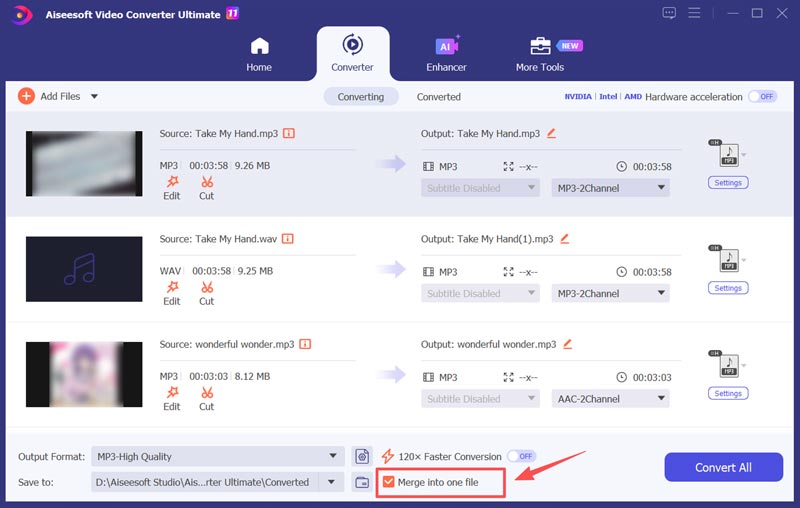Cut the Take My Hand.mp3 file
800x508 pixels.
[207, 188]
